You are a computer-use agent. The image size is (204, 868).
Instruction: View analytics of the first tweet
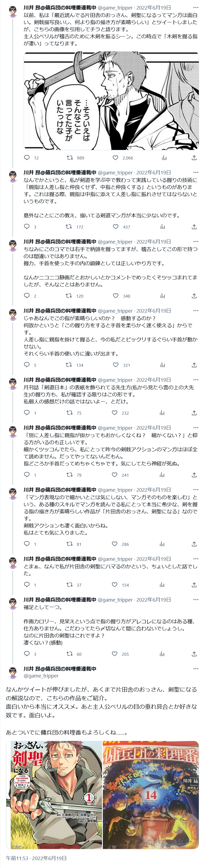[164, 158]
